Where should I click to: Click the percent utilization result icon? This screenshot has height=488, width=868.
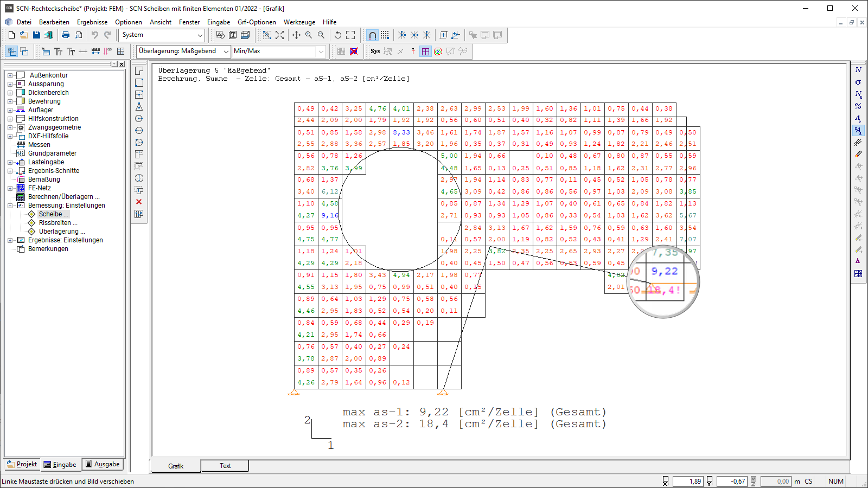tap(858, 106)
